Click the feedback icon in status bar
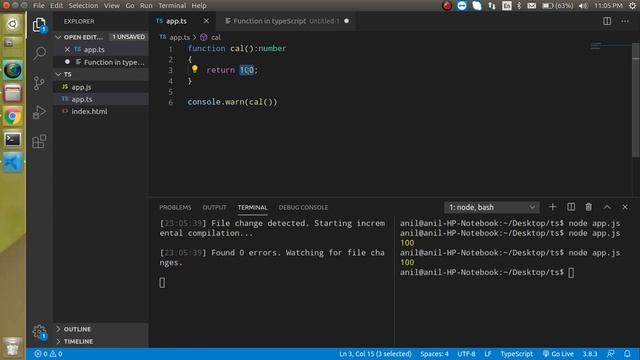 point(611,354)
